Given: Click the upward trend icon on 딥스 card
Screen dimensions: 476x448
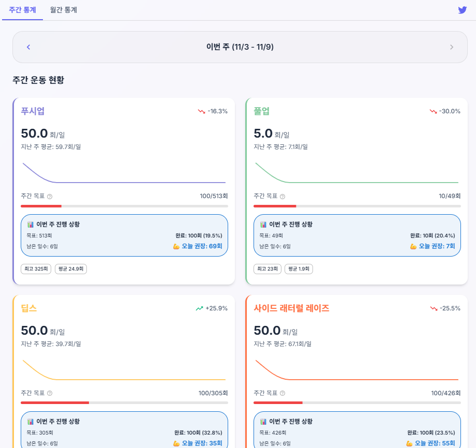Looking at the screenshot, I should 199,308.
